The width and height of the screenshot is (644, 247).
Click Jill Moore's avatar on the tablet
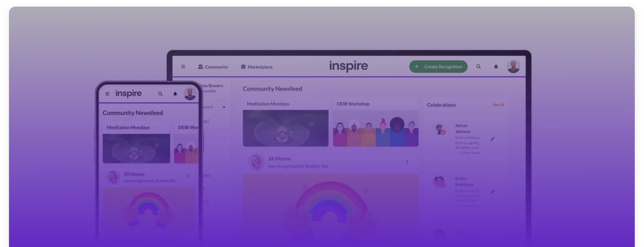click(x=256, y=162)
